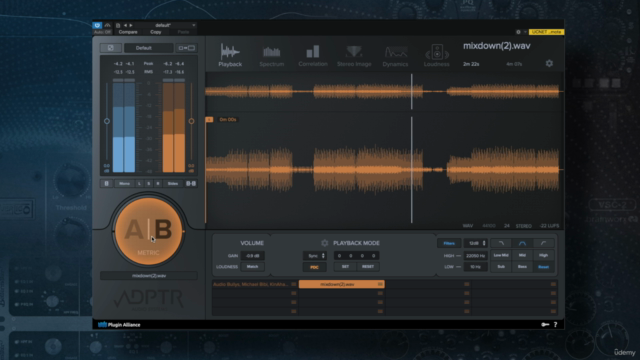
Task: Select the low-pass filter shape icon
Action: [501, 243]
